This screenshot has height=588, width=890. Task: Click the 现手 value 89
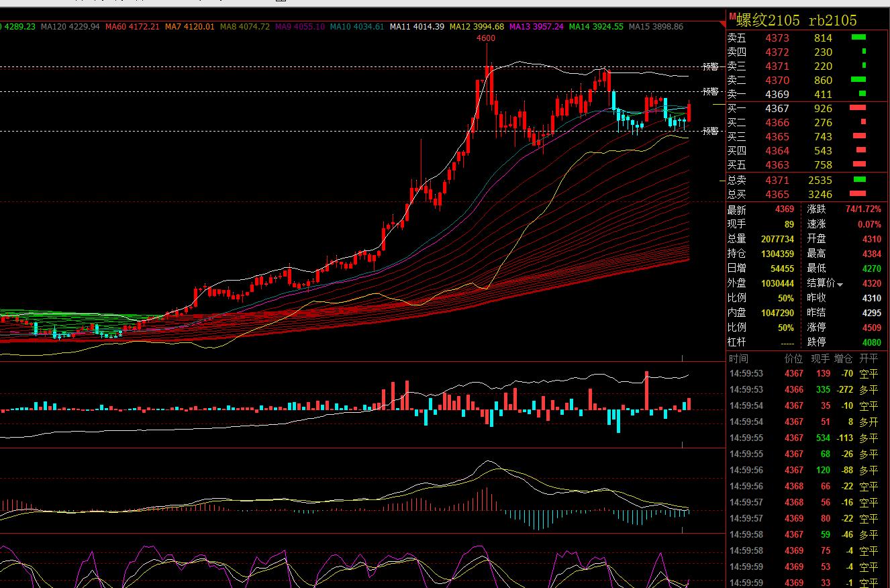(x=789, y=224)
